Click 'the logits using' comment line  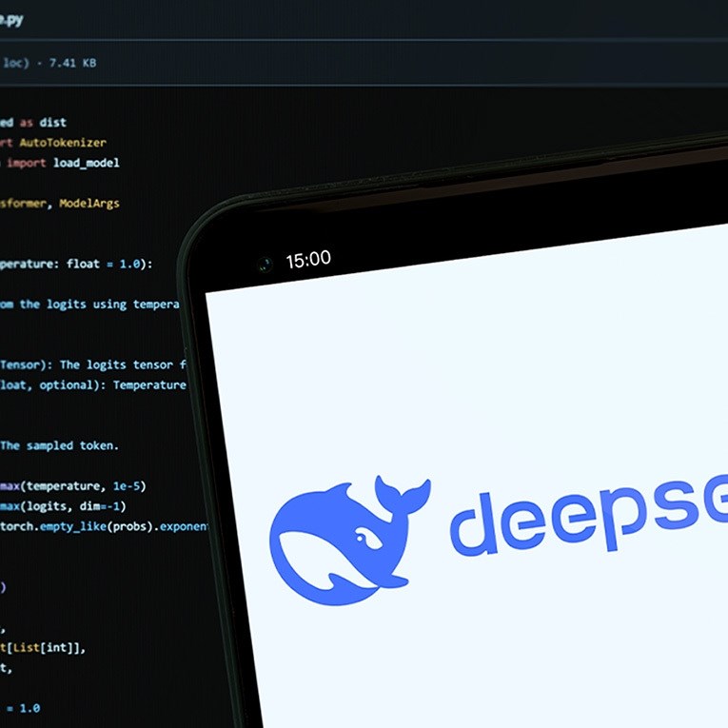click(73, 305)
